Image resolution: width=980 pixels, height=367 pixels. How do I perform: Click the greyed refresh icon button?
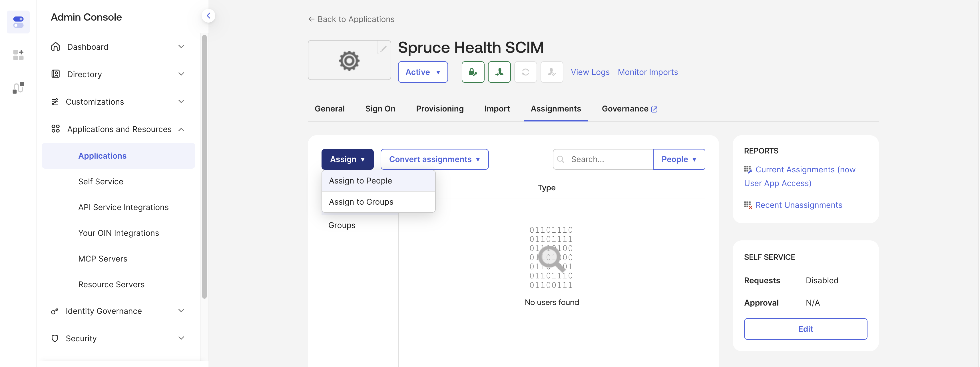click(526, 72)
